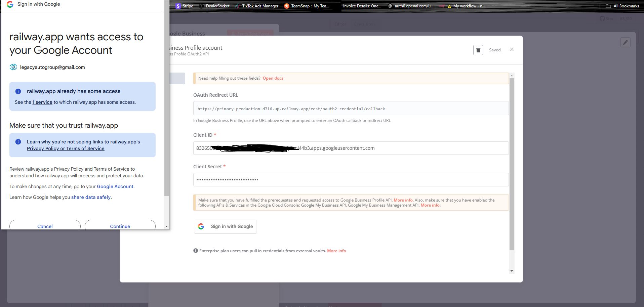The height and width of the screenshot is (307, 644).
Task: Delete the credential with the trash icon
Action: 478,50
